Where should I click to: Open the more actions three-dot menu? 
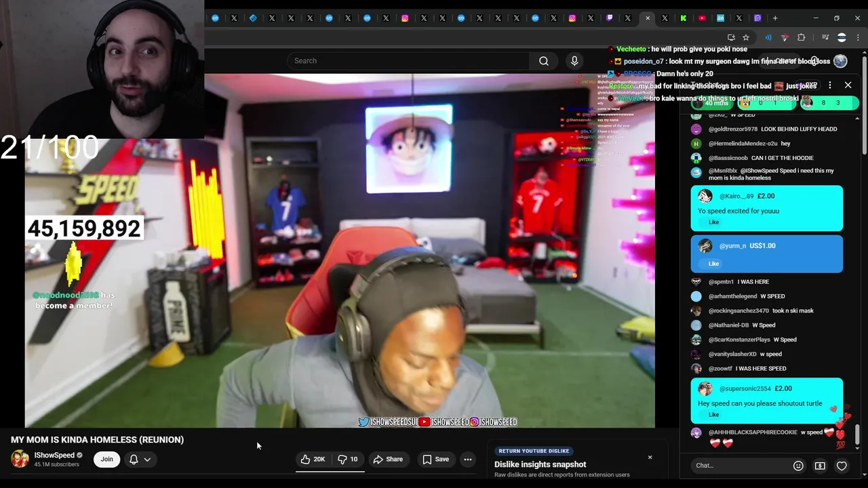click(467, 460)
